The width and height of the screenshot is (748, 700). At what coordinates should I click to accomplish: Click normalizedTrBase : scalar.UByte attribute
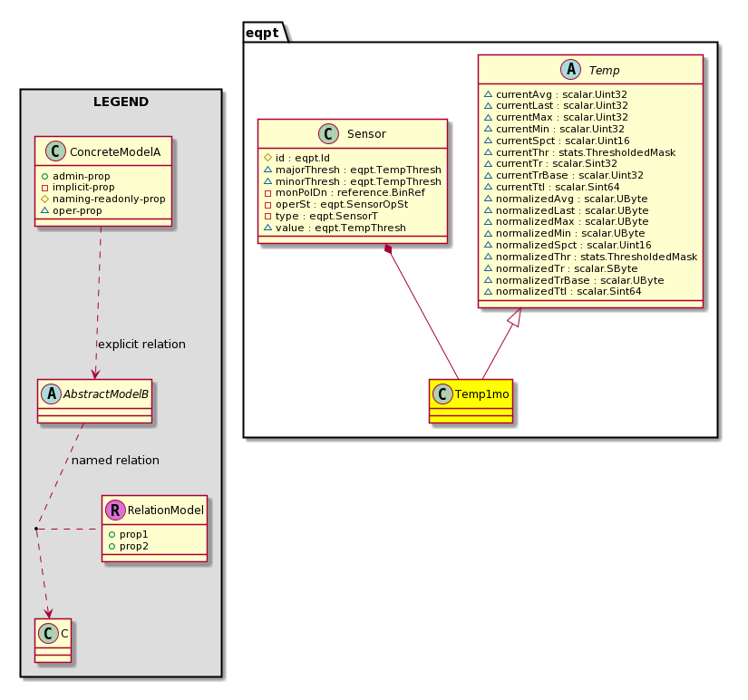tap(580, 280)
